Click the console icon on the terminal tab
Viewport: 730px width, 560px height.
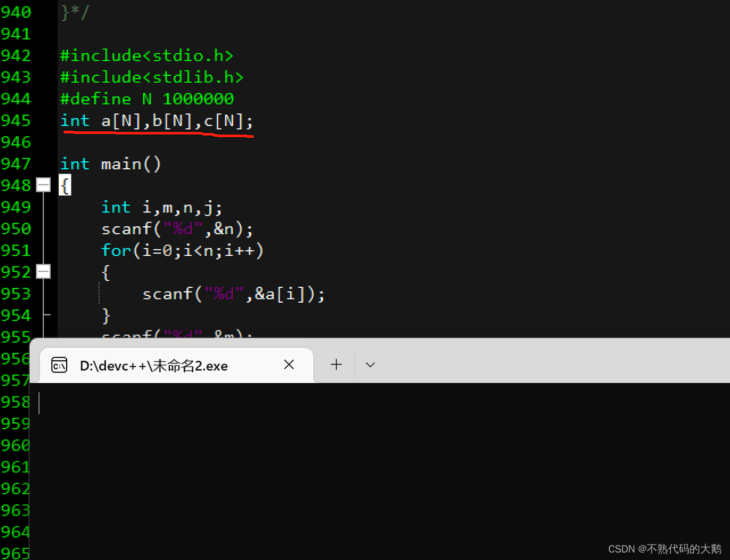[x=59, y=365]
